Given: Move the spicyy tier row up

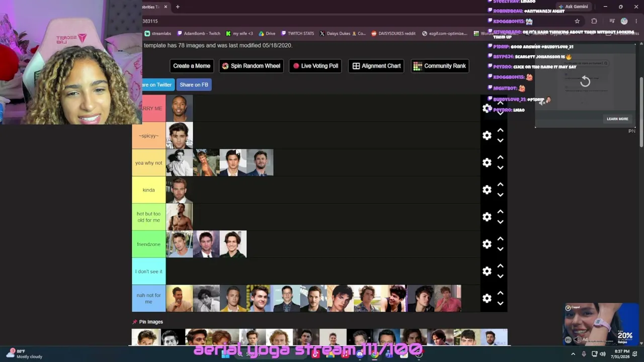Looking at the screenshot, I should coord(500,130).
